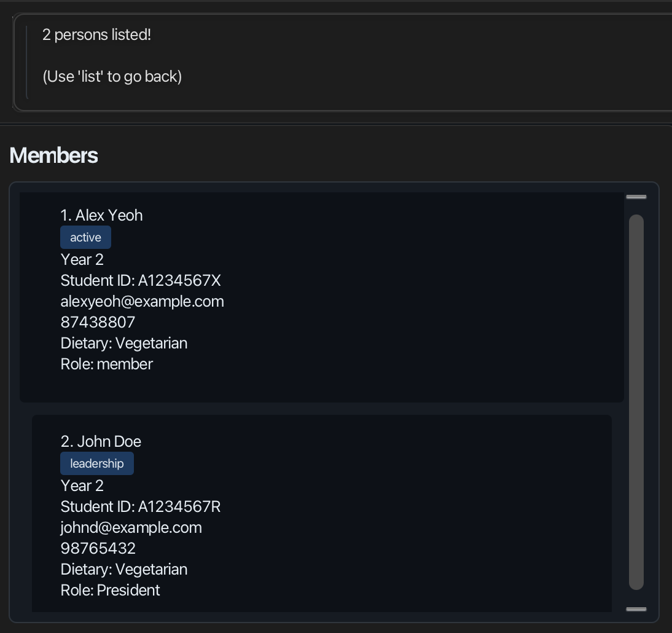Select the 'leadership' tag on John Doe
This screenshot has height=633, width=672.
(x=97, y=463)
